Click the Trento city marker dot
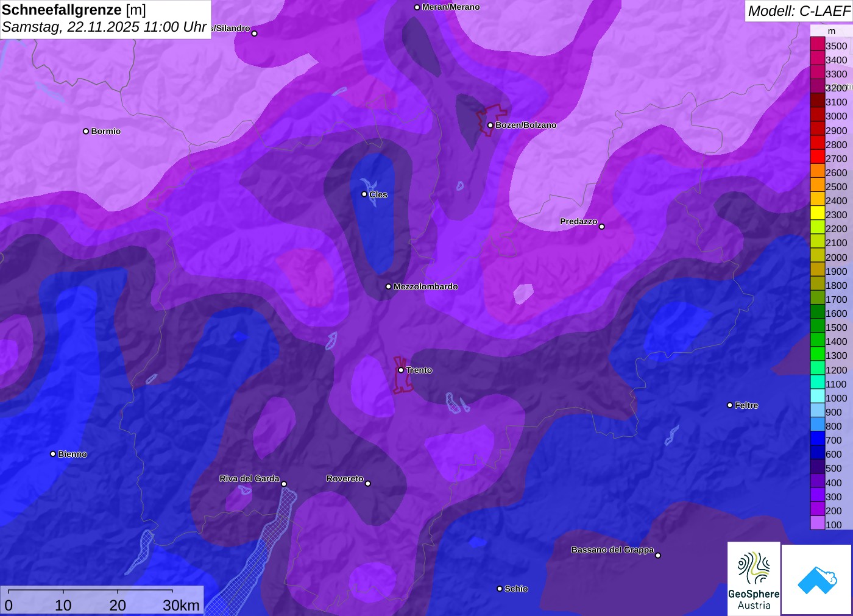Screen dimensions: 853x616 401,370
